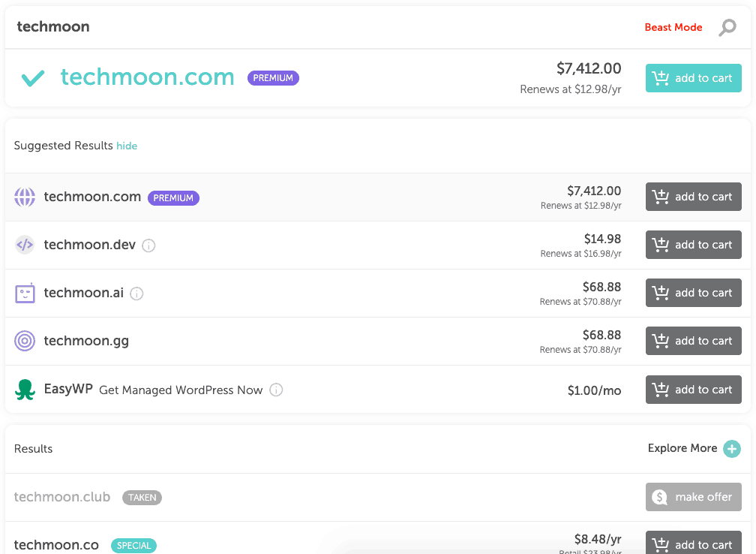Image resolution: width=756 pixels, height=554 pixels.
Task: Add techmoon.ai to cart
Action: (x=693, y=293)
